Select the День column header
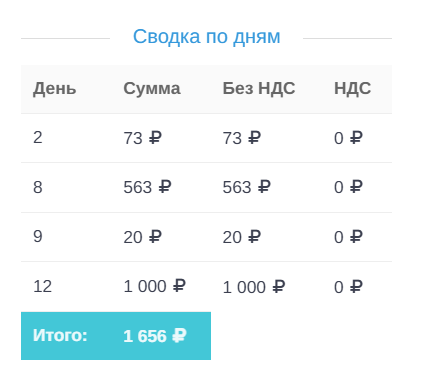The image size is (434, 386). coord(55,89)
